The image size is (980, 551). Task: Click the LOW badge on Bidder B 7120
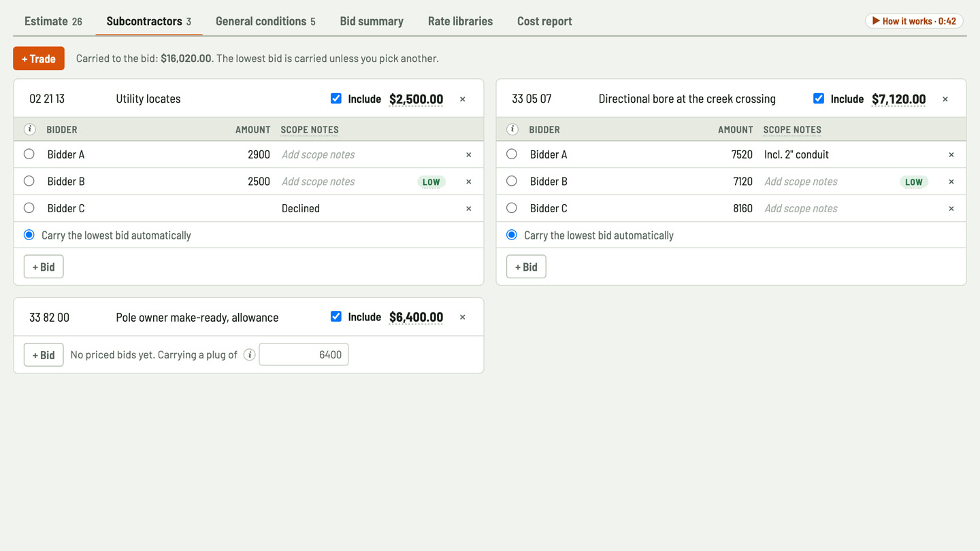[914, 182]
